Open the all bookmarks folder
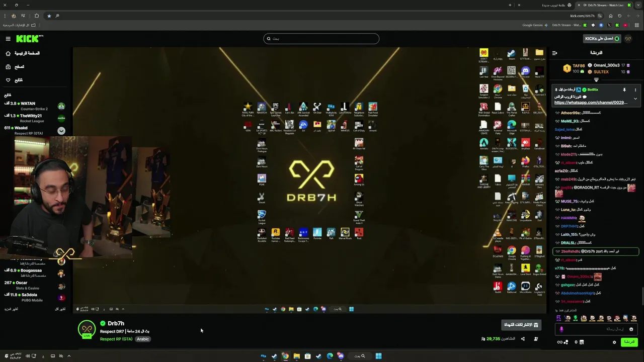Viewport: 644px width, 362px height. (x=20, y=25)
